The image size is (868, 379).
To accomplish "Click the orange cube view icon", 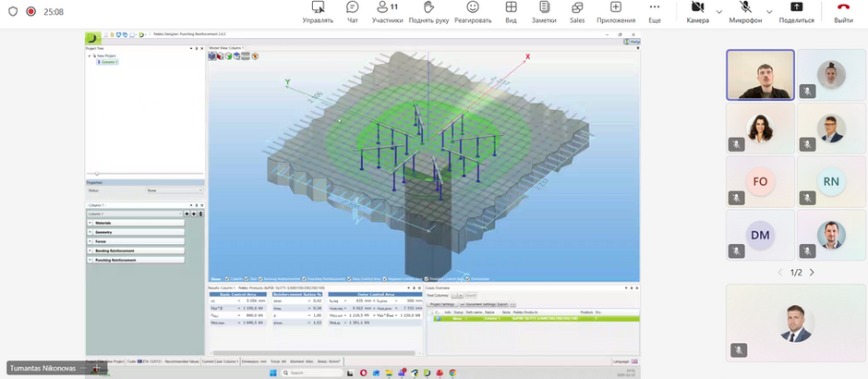I will click(x=255, y=56).
